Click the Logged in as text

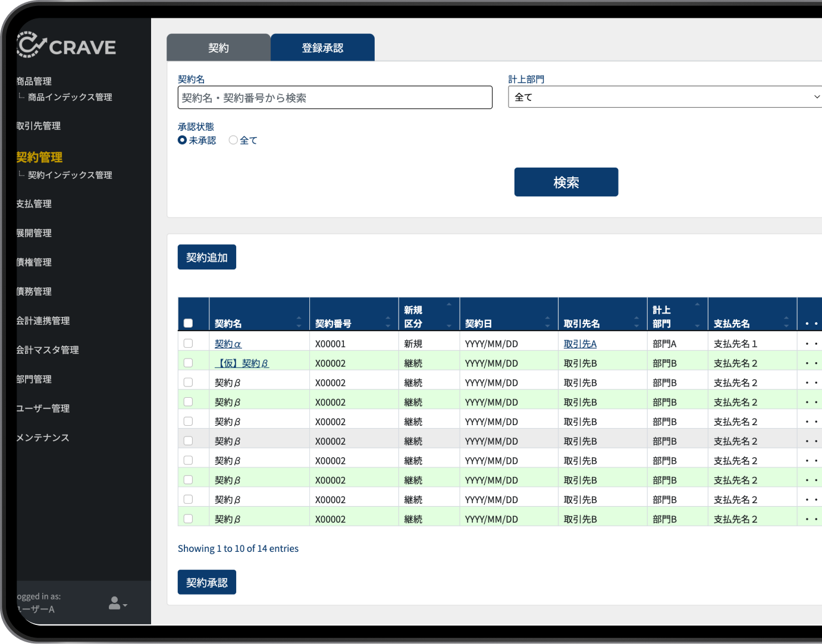point(39,596)
